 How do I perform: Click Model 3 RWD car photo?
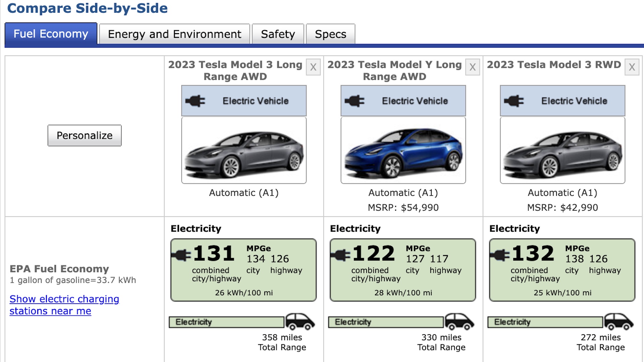pos(562,150)
